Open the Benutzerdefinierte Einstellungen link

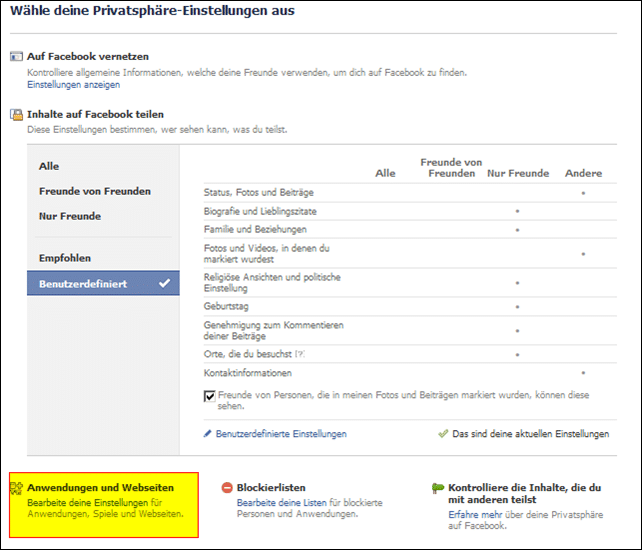(x=281, y=434)
